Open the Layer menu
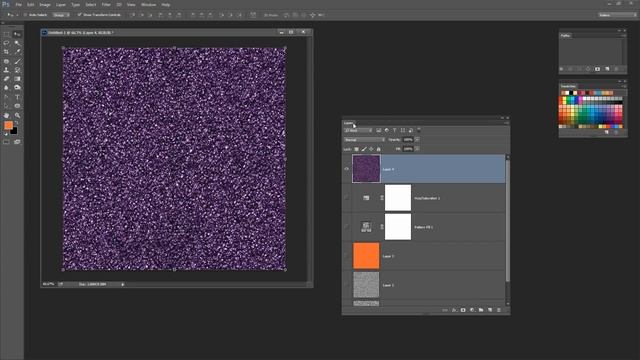Image resolution: width=640 pixels, height=360 pixels. click(x=61, y=4)
